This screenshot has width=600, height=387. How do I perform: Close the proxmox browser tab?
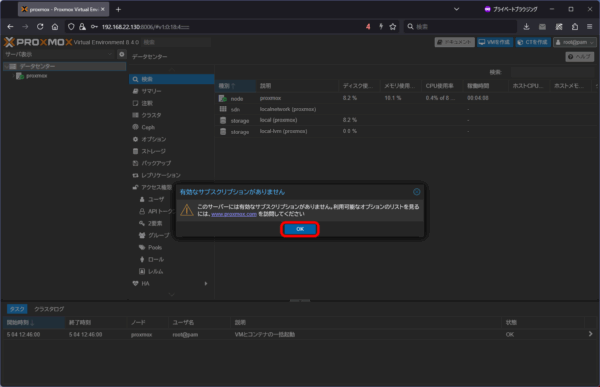[103, 9]
